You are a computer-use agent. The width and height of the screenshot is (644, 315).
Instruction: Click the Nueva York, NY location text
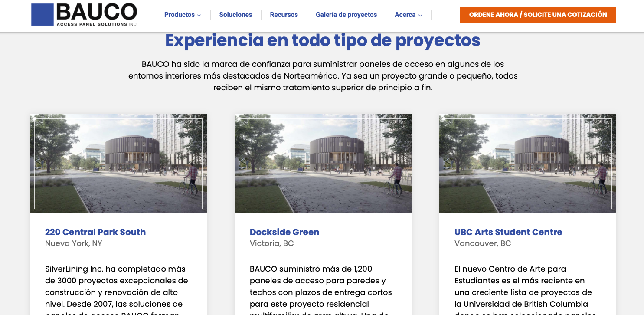click(74, 243)
